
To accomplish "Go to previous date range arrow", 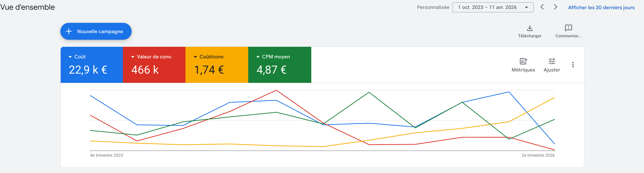I will (542, 7).
